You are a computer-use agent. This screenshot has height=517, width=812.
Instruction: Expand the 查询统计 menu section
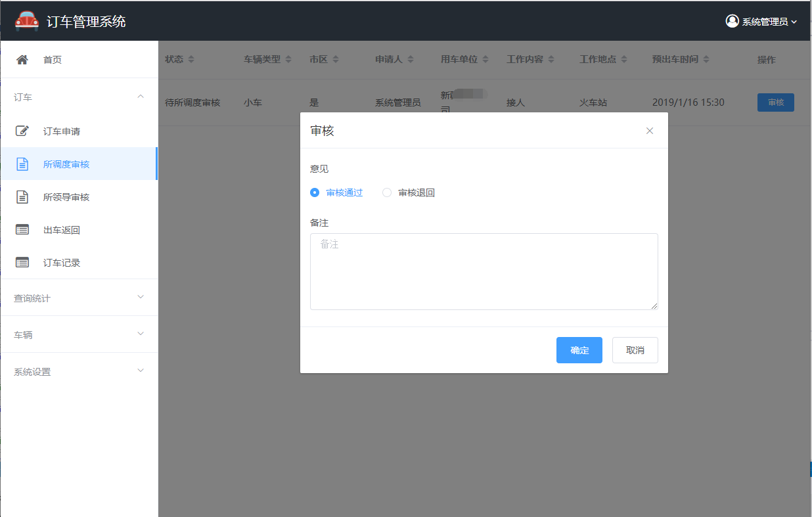[140, 298]
